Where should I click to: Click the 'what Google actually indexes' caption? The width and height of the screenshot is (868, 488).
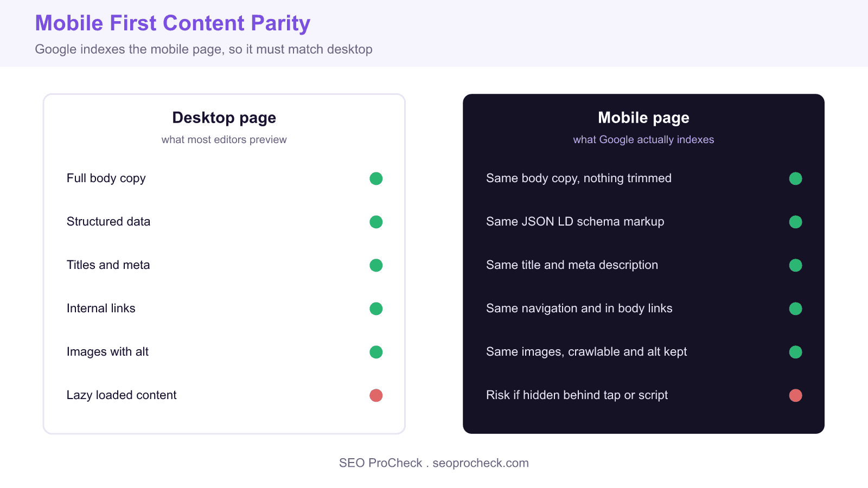tap(643, 139)
